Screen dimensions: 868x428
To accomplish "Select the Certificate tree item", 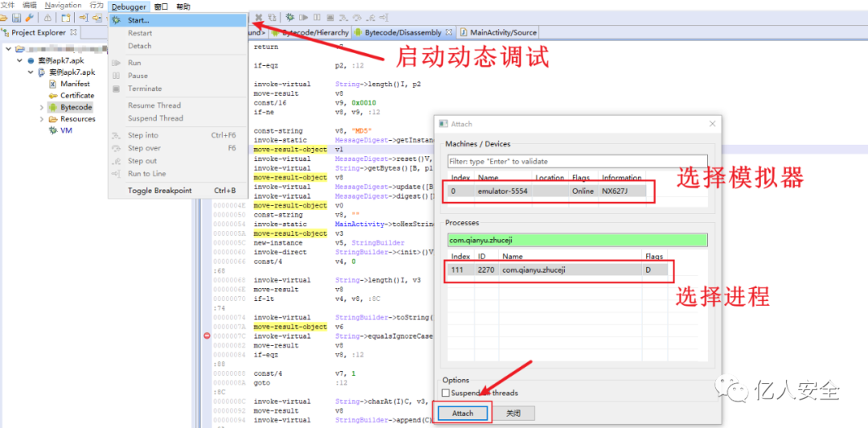I will coord(77,96).
